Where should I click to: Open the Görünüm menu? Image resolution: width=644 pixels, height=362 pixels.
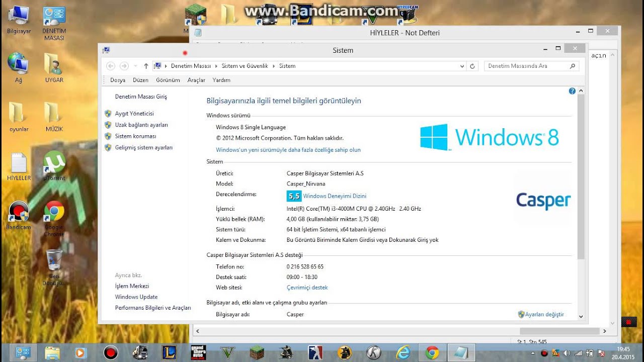coord(168,80)
